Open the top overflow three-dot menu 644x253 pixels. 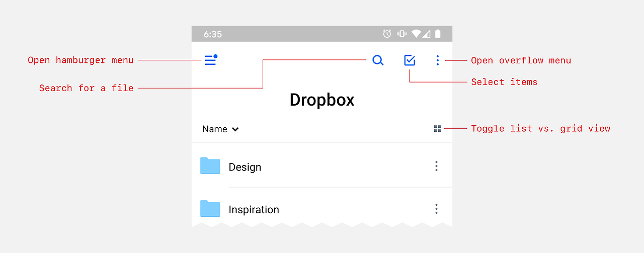pyautogui.click(x=438, y=60)
